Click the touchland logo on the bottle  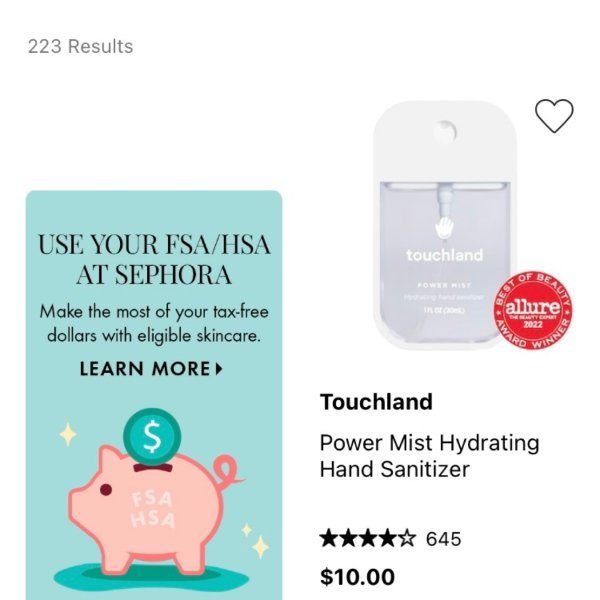tap(445, 255)
